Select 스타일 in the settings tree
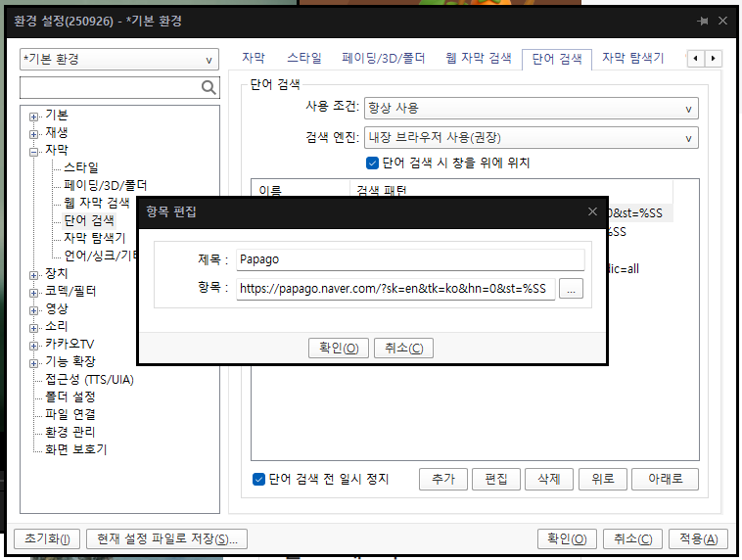Screen dimensions: 742x560 pyautogui.click(x=81, y=167)
